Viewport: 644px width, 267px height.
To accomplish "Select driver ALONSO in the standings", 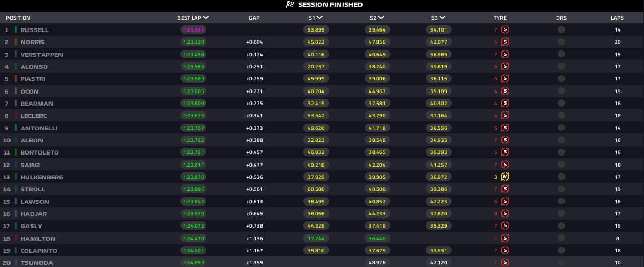I will [x=34, y=67].
